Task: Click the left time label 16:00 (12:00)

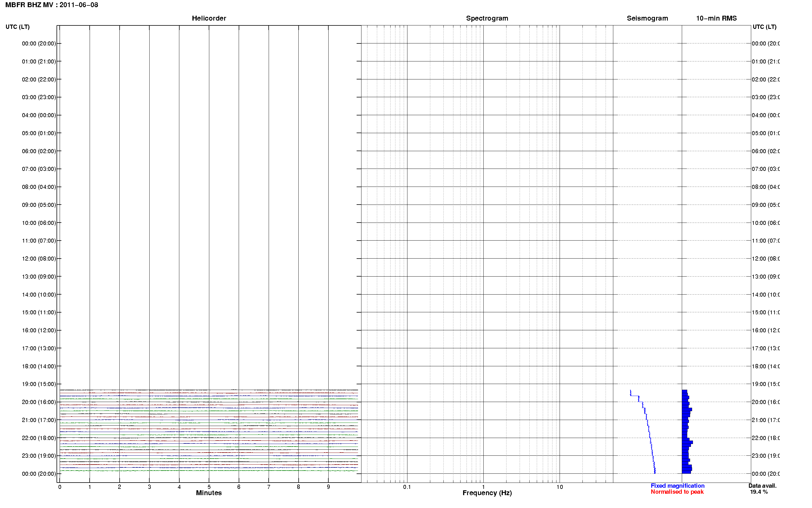Action: point(39,331)
